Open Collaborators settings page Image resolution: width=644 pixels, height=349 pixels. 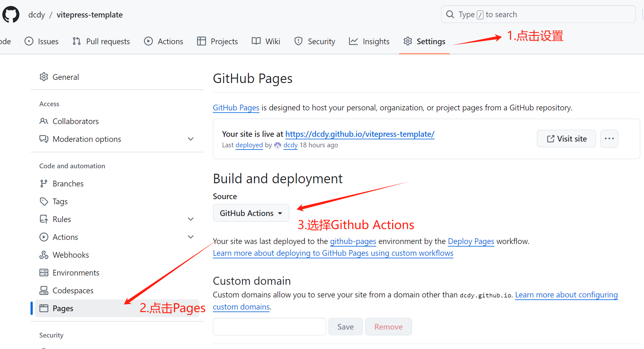click(117, 121)
